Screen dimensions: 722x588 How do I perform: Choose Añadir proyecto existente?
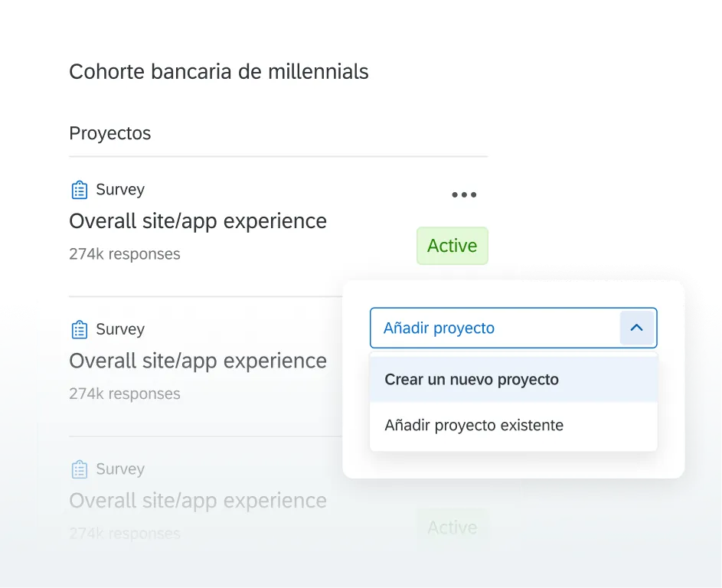pyautogui.click(x=473, y=425)
